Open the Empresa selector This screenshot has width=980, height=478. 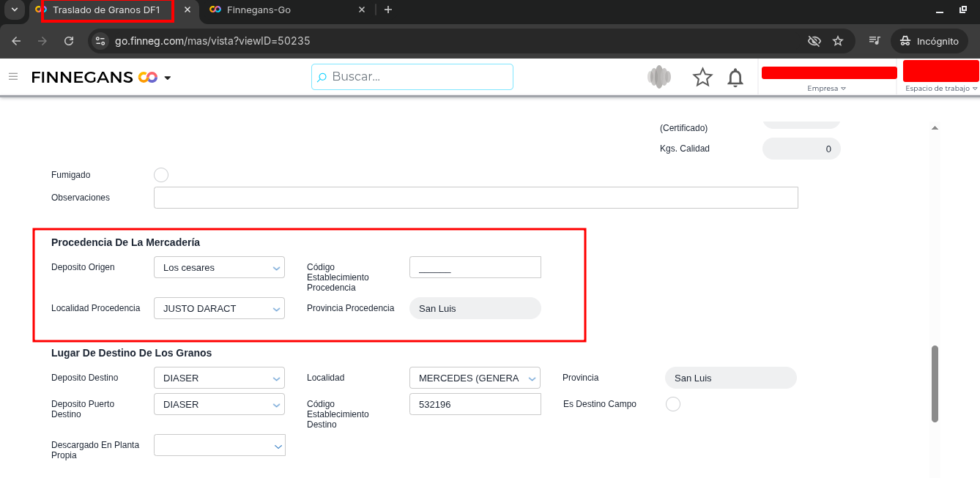827,88
